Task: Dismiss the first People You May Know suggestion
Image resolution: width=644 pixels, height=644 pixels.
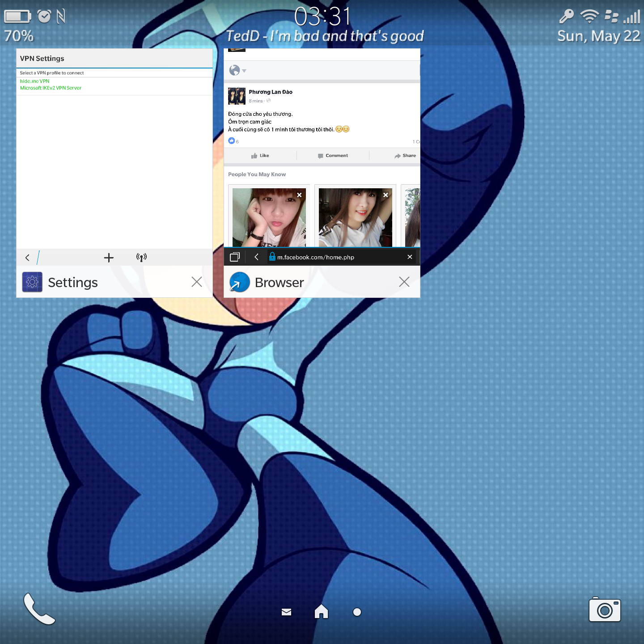Action: (x=299, y=195)
